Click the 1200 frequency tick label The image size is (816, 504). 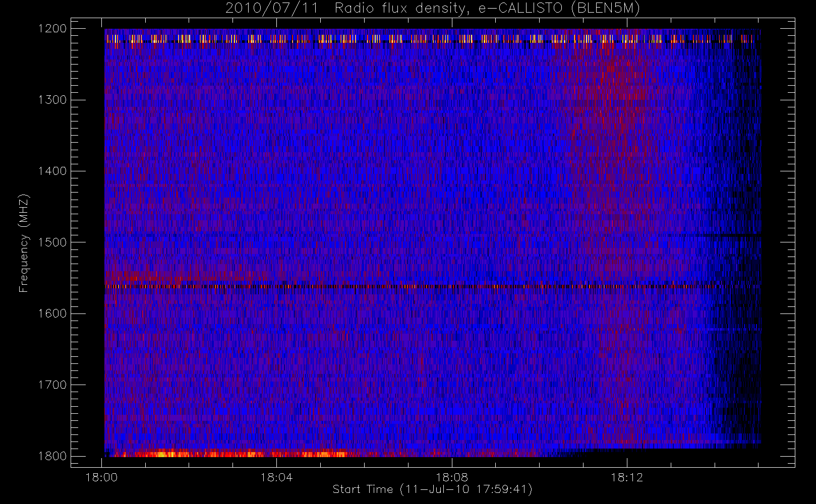(52, 29)
